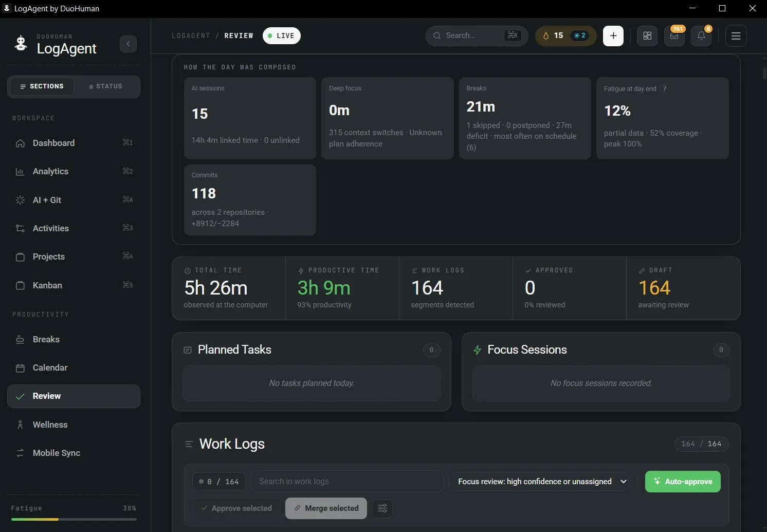This screenshot has height=532, width=767.
Task: Open Projects in the sidebar
Action: coord(74,256)
